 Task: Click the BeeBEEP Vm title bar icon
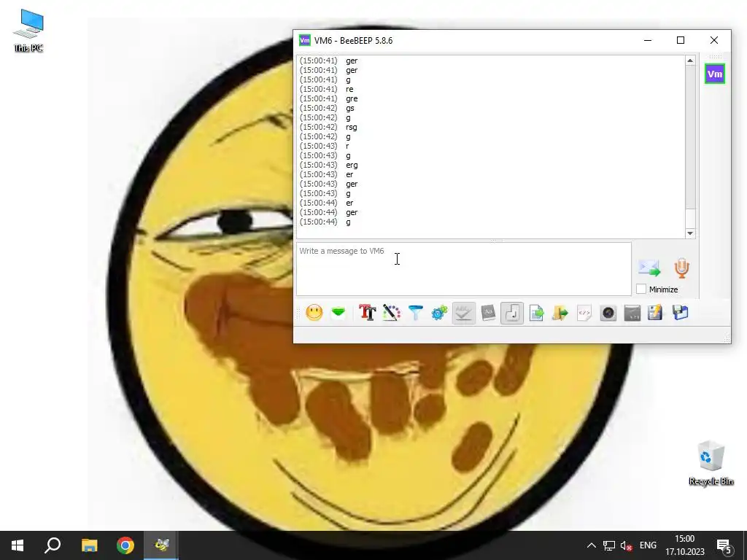[304, 41]
